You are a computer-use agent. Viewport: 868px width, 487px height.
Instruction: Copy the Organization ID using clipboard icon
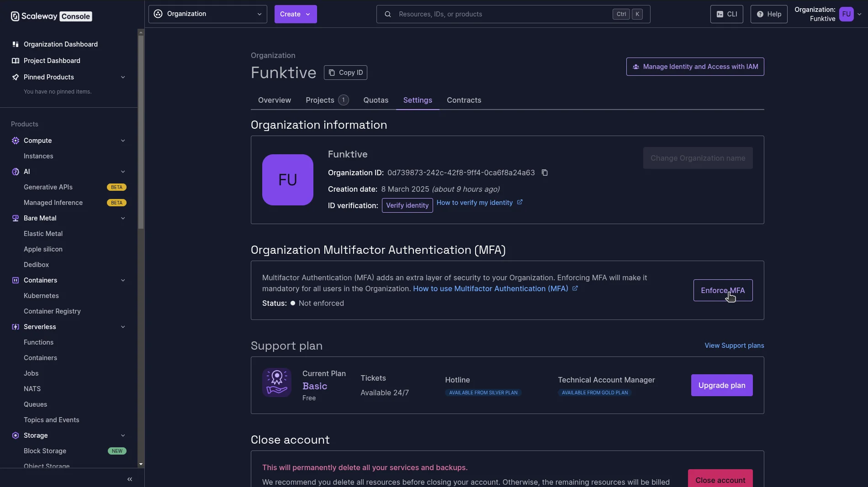click(x=545, y=173)
